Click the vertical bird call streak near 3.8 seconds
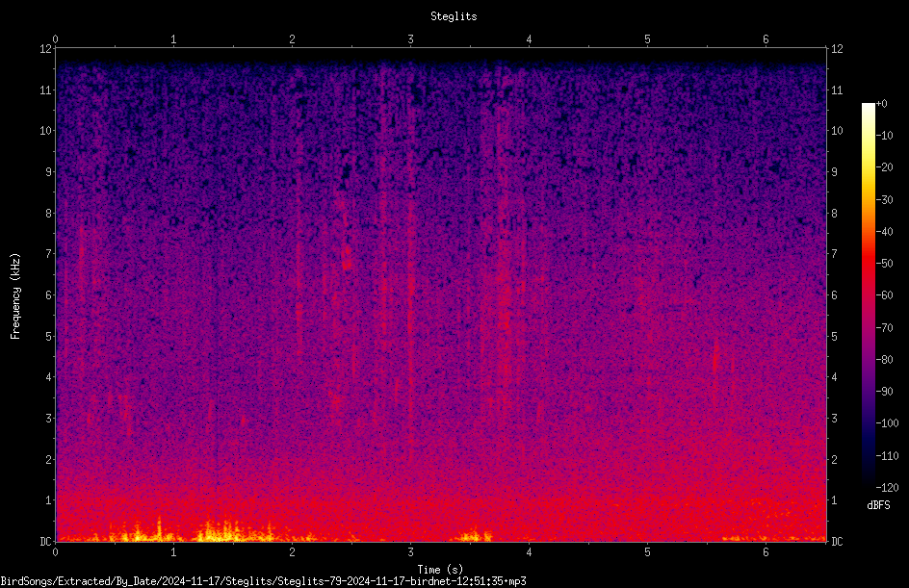The width and height of the screenshot is (909, 588). tap(504, 290)
